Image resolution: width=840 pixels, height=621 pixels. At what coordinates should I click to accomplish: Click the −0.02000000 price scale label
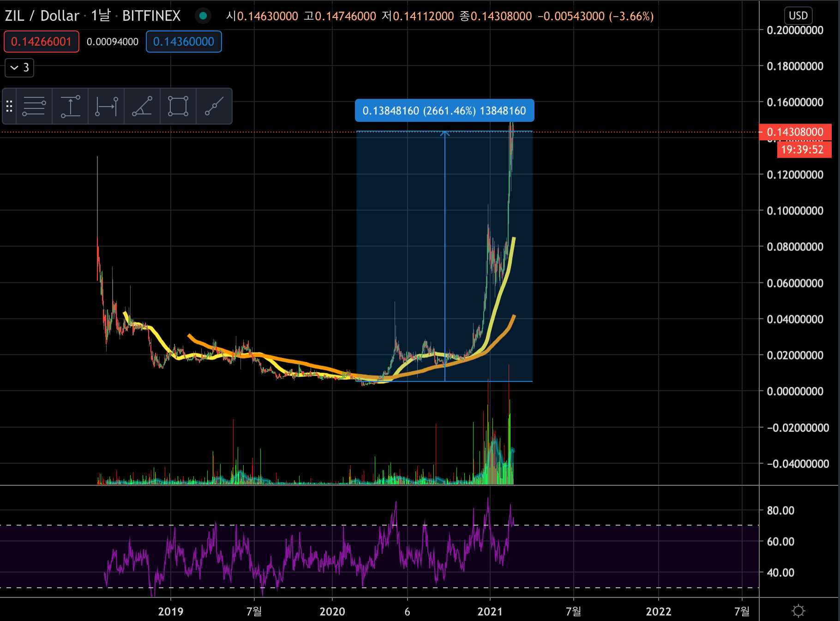798,427
